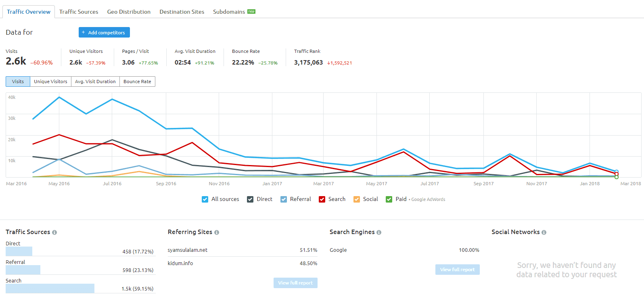Image resolution: width=644 pixels, height=297 pixels.
Task: Click the 100.00% Google share
Action: pyautogui.click(x=469, y=250)
